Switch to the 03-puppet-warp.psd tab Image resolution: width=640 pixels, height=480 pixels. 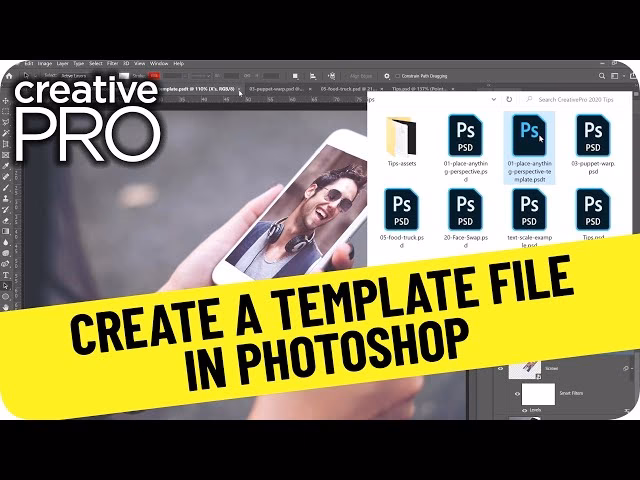276,89
